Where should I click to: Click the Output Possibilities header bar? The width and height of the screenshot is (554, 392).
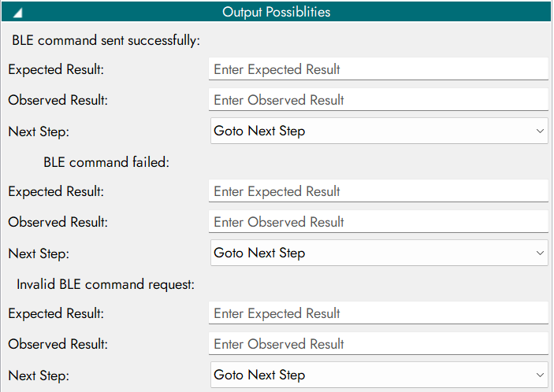click(276, 13)
